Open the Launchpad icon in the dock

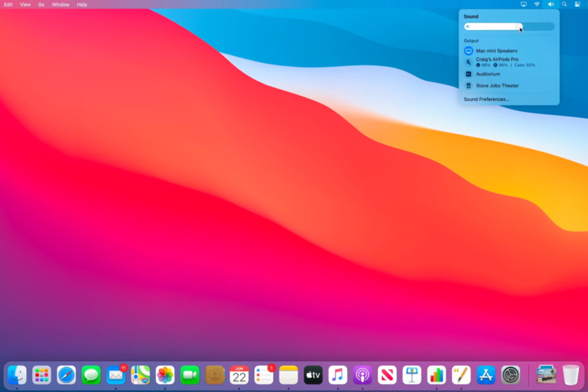(x=42, y=374)
